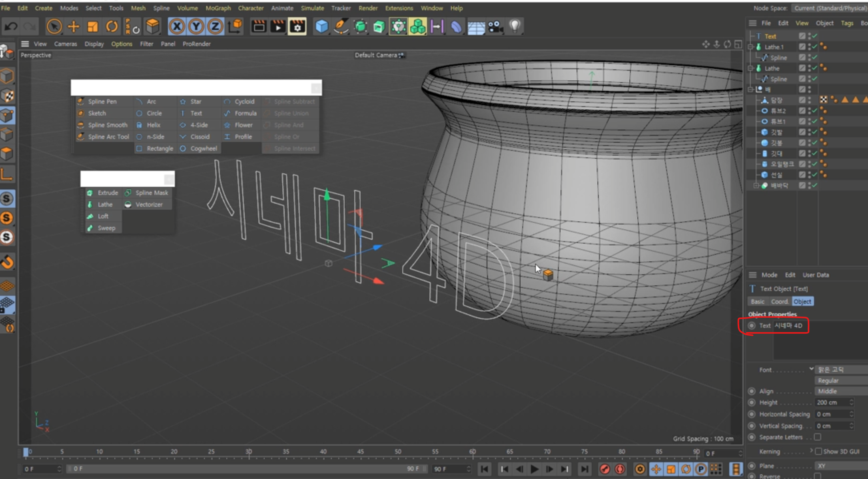
Task: Collapse the Lathe.1 tree item
Action: tap(751, 47)
